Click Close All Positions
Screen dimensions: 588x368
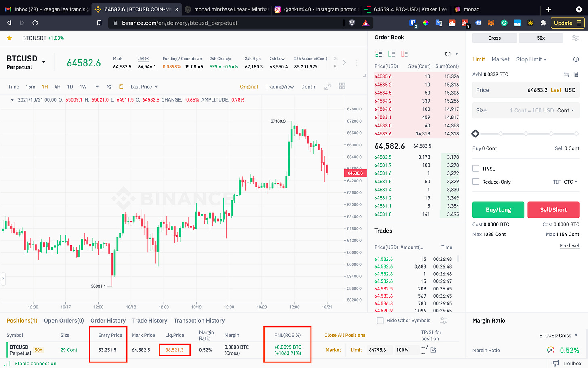click(345, 335)
